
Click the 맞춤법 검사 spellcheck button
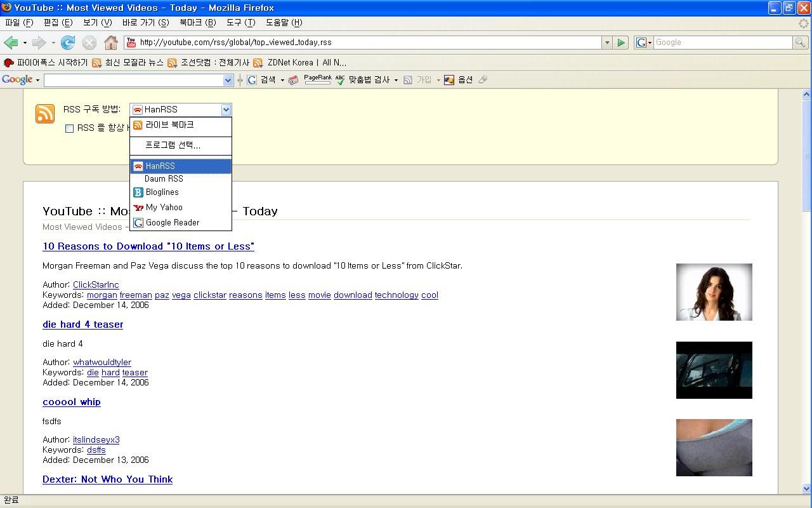pos(363,79)
